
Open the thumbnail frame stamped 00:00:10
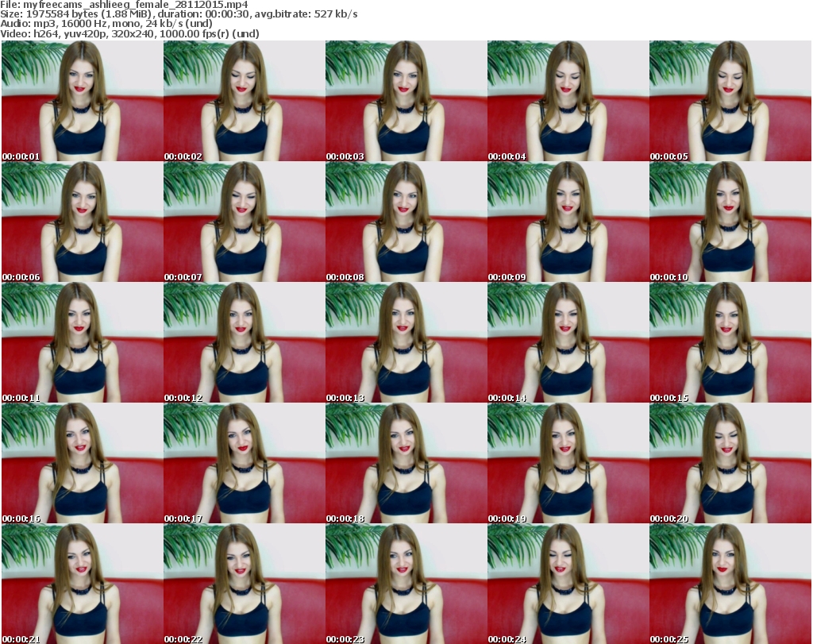click(730, 222)
